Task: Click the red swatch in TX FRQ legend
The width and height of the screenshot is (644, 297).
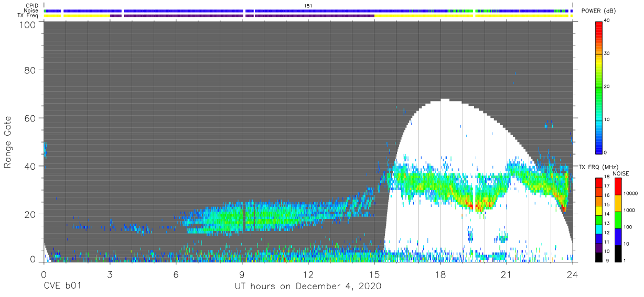Action: pyautogui.click(x=598, y=182)
